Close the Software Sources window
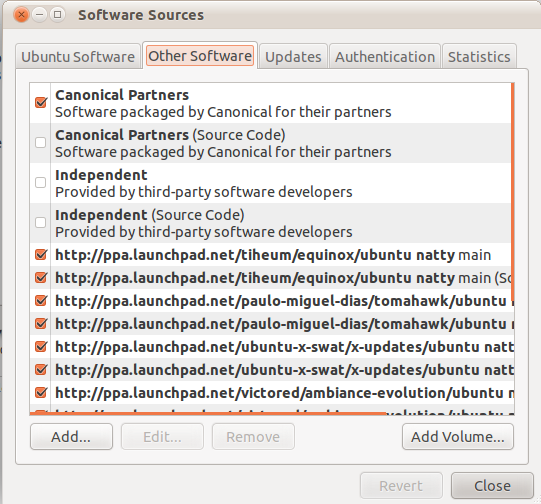The height and width of the screenshot is (504, 541). click(x=21, y=15)
